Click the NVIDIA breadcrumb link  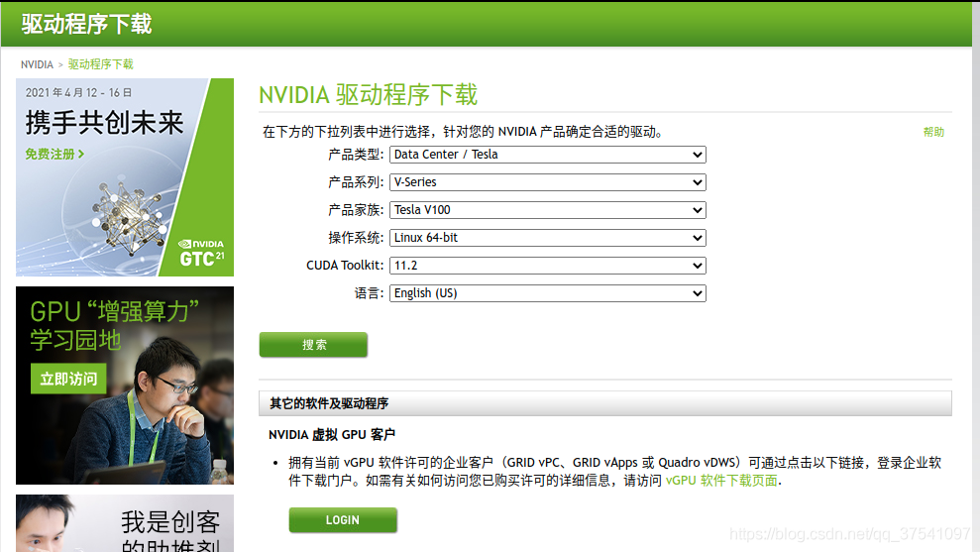click(x=37, y=64)
